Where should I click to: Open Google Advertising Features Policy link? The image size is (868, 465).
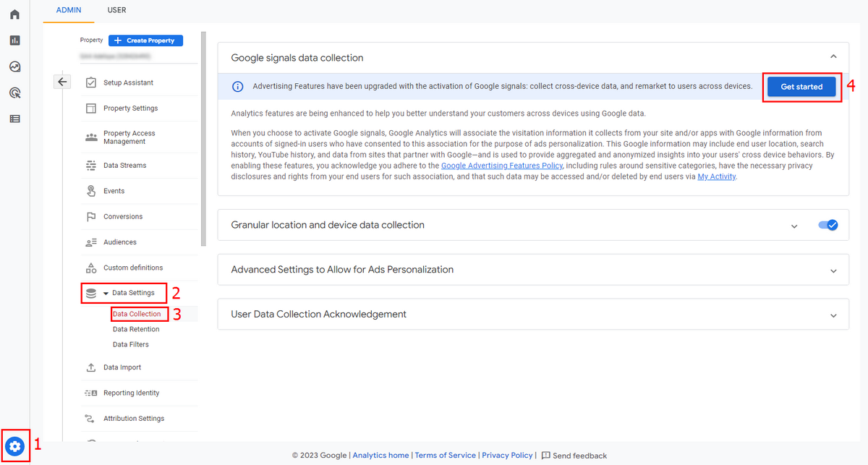(x=501, y=166)
